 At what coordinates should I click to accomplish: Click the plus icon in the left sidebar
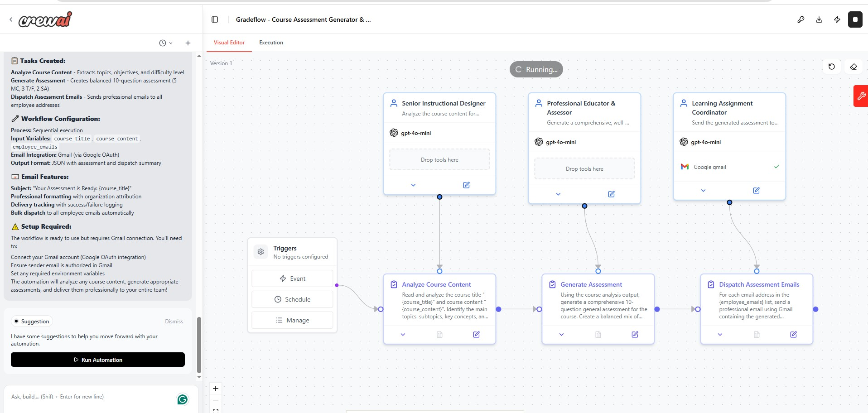pos(188,43)
